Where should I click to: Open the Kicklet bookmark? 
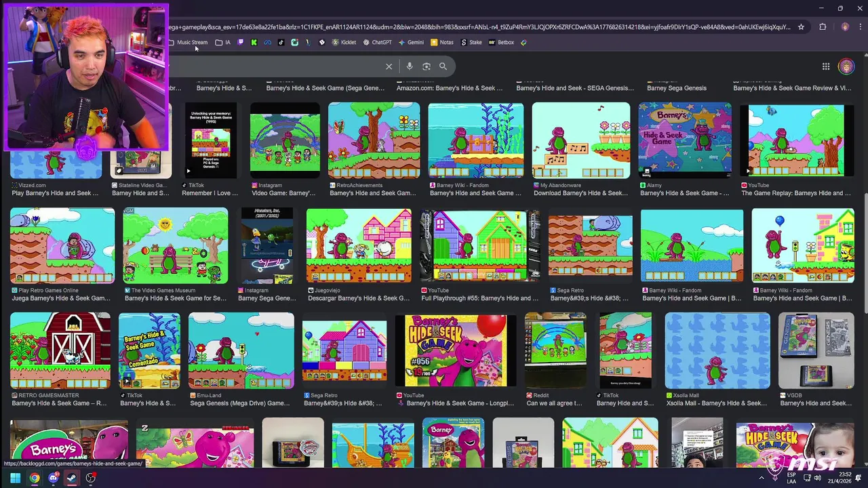pyautogui.click(x=344, y=42)
